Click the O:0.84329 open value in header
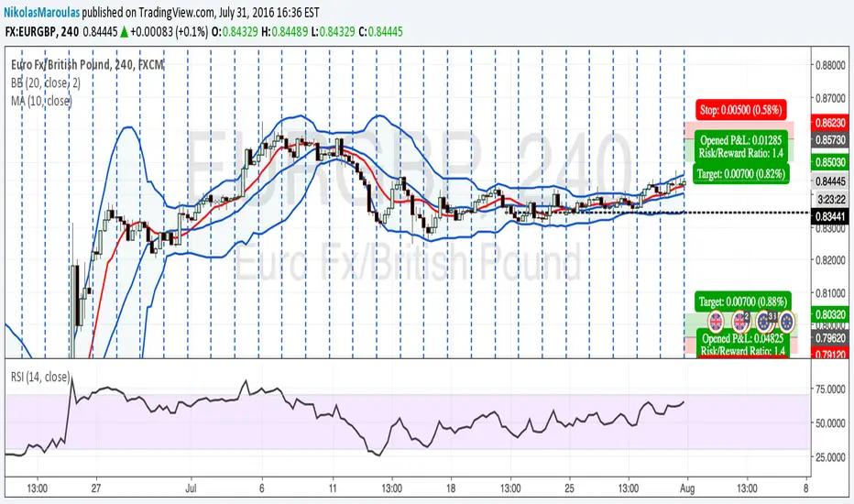The width and height of the screenshot is (854, 504). (235, 31)
